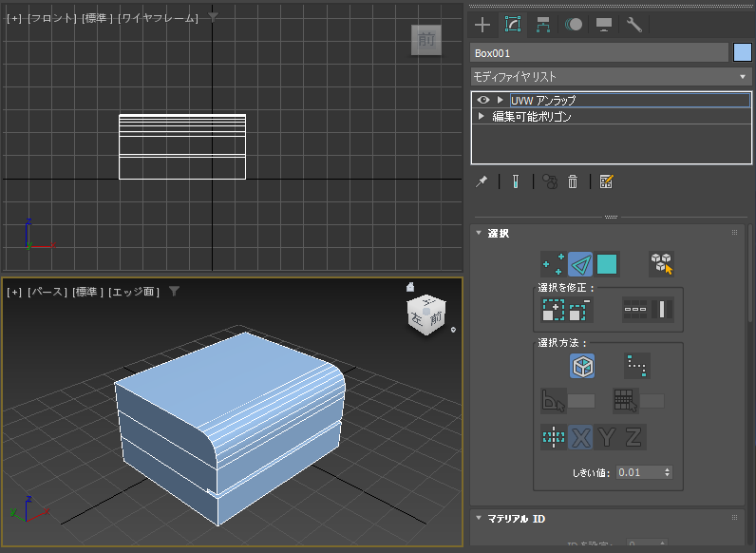Click the 前 ViewCube in front viewport
This screenshot has height=553, width=756.
[426, 40]
